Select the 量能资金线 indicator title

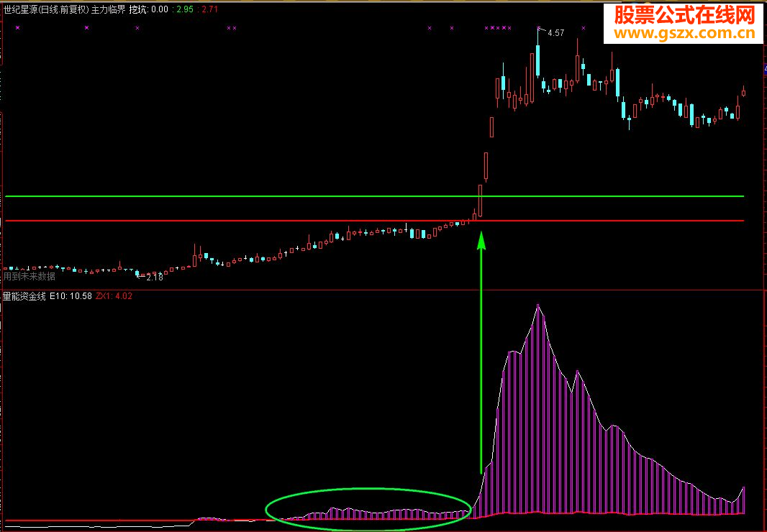(24, 295)
